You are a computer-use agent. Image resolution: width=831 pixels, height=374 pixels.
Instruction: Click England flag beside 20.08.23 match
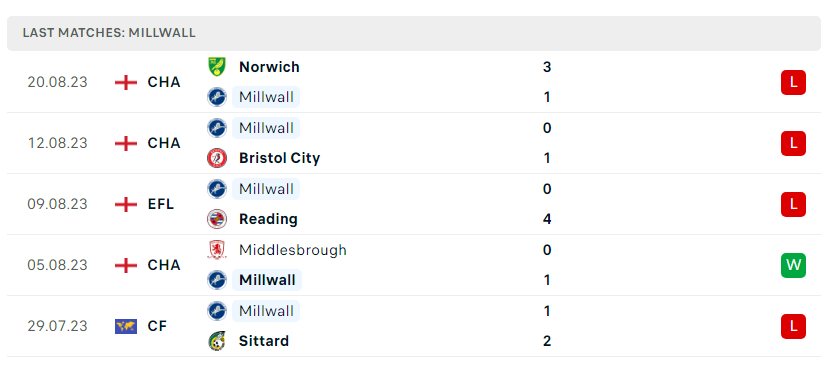click(x=126, y=82)
